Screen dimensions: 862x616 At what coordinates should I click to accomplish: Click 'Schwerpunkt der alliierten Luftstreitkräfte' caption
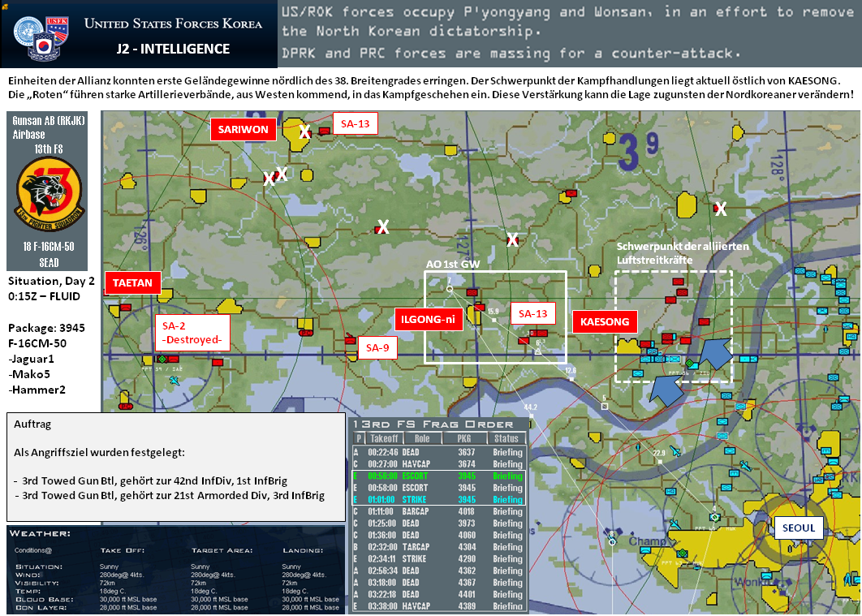click(x=683, y=252)
